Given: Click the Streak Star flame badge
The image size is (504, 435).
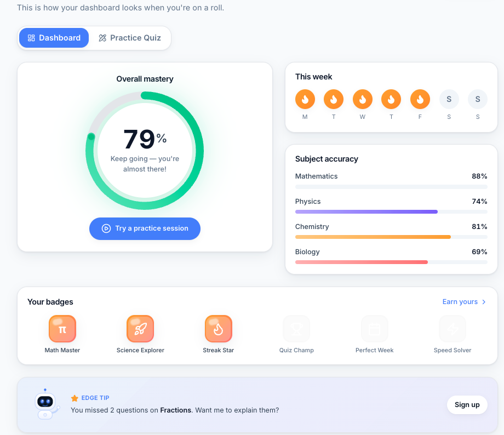Looking at the screenshot, I should click(x=219, y=329).
